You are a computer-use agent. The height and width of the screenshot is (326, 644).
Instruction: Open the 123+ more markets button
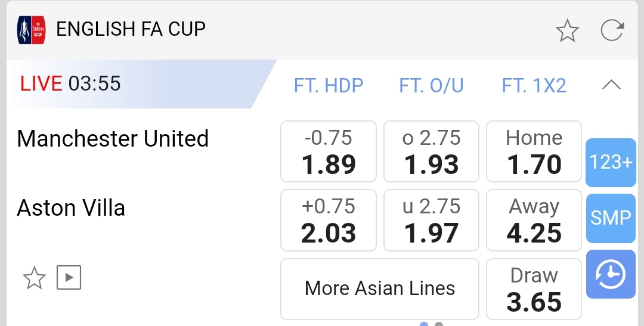pos(611,162)
